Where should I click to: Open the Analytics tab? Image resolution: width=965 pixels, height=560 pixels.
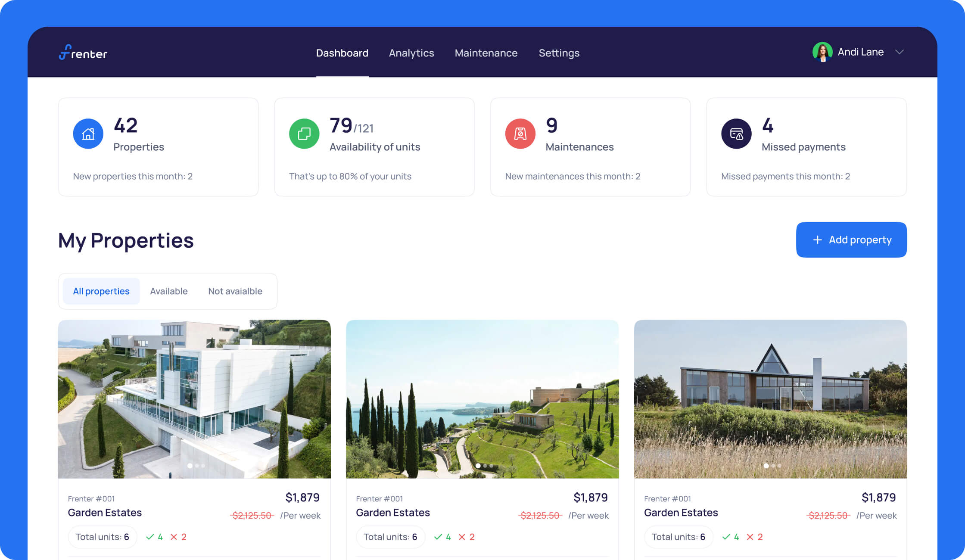(x=411, y=53)
